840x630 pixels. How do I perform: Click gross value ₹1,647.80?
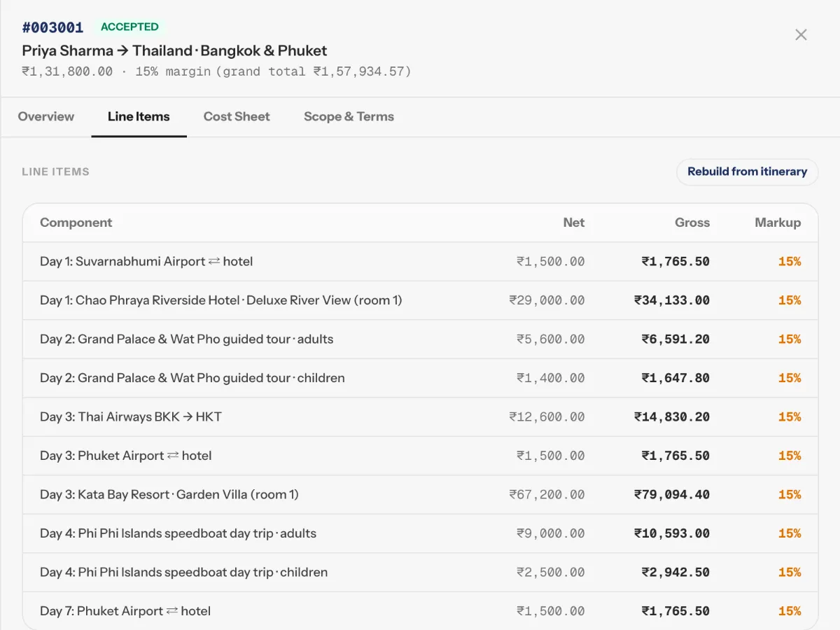[675, 378]
